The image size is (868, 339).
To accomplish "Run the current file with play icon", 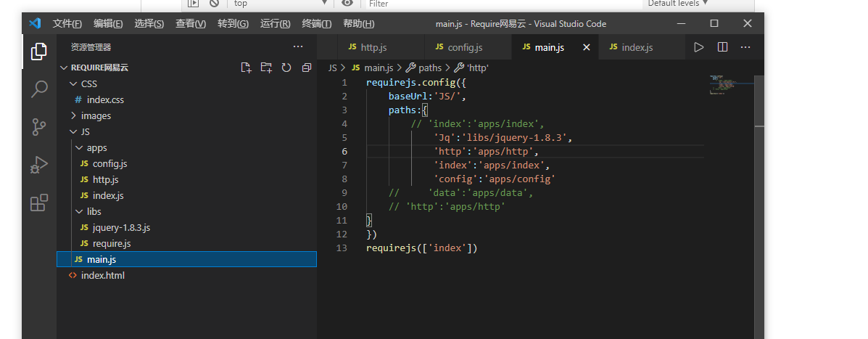I will tap(698, 47).
